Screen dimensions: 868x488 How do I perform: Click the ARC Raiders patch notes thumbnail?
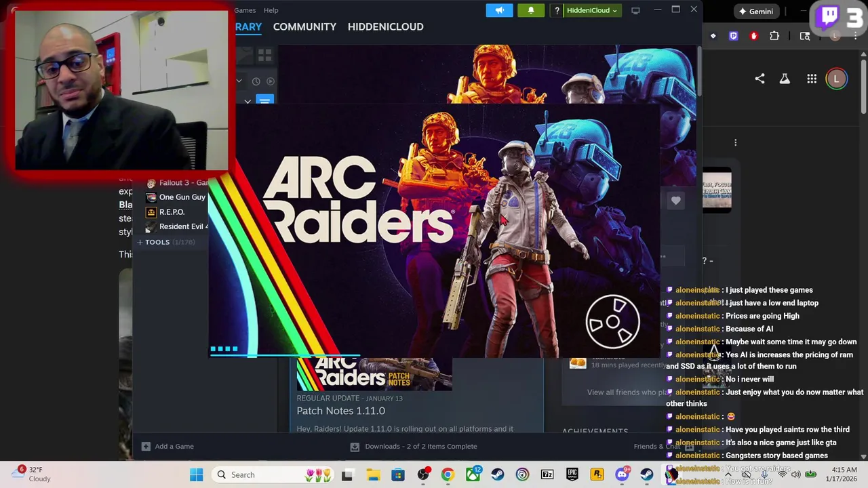[x=374, y=373]
